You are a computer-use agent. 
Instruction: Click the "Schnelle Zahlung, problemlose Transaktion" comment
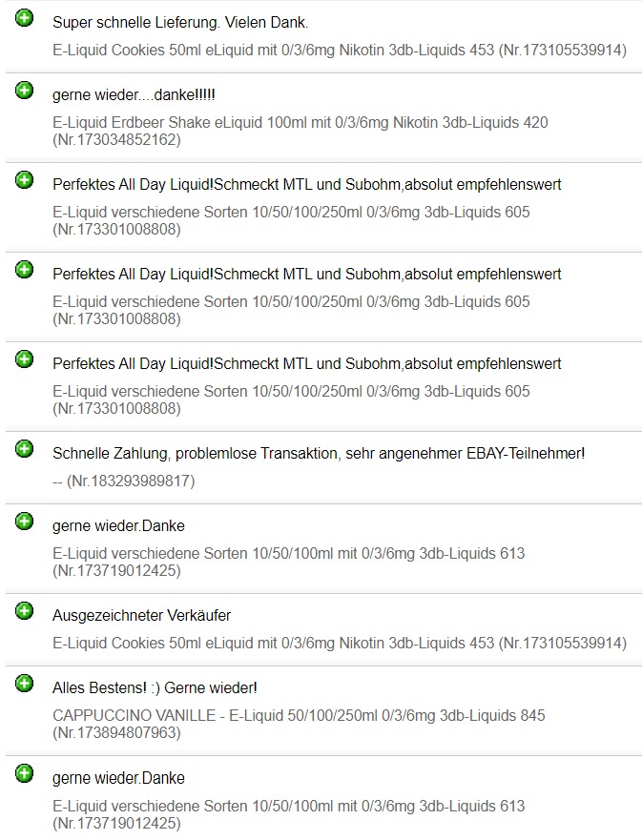pyautogui.click(x=319, y=454)
